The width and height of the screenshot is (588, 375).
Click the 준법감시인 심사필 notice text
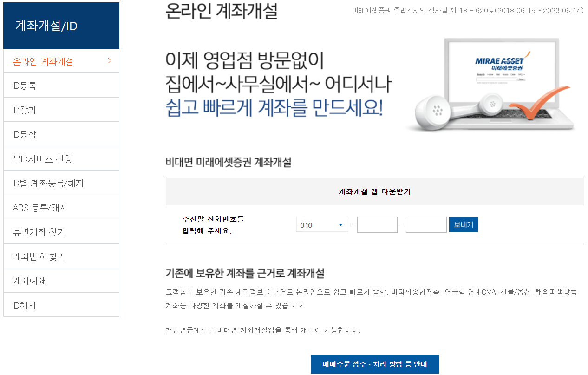(468, 10)
